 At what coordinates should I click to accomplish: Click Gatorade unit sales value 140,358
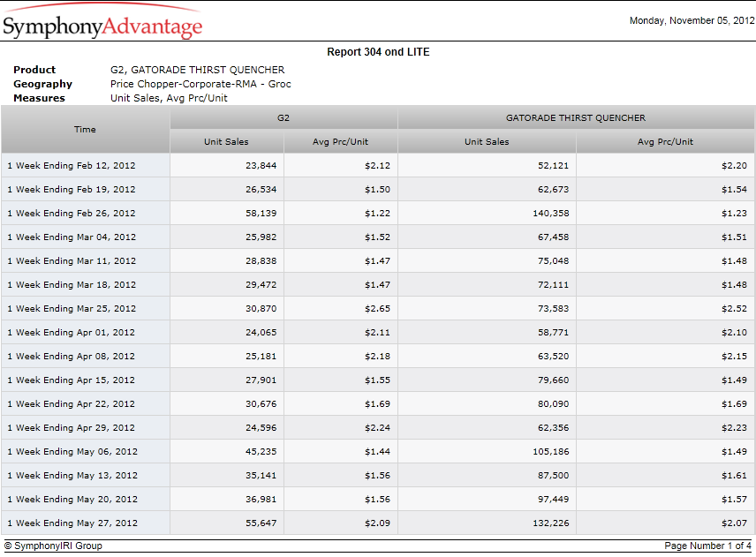(551, 214)
